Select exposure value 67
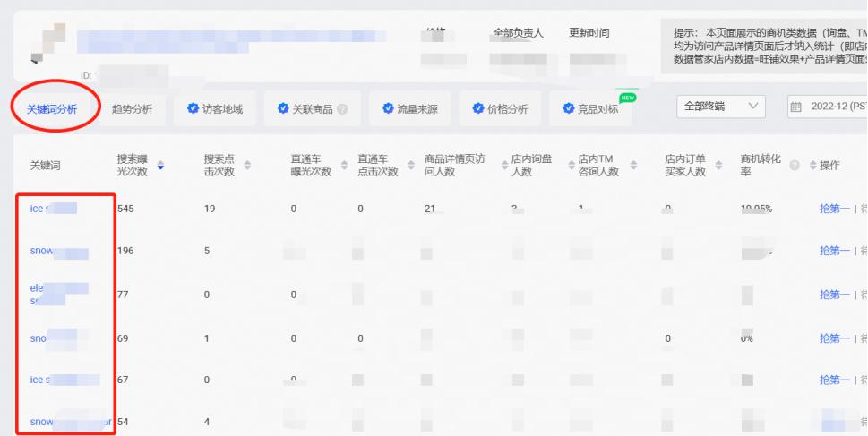The image size is (868, 436). [123, 380]
